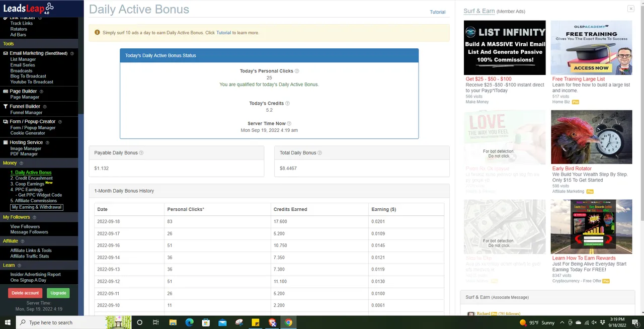The width and height of the screenshot is (644, 329).
Task: Open help icon beside Learn heading
Action: (20, 266)
